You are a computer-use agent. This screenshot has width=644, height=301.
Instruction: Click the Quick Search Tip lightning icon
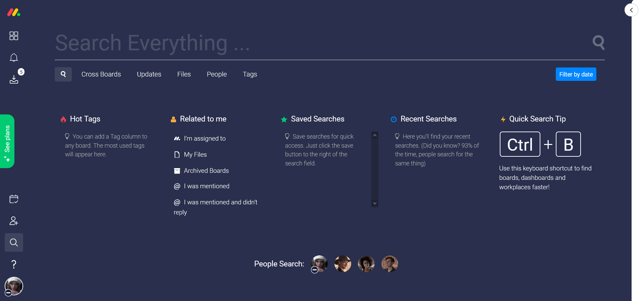[x=503, y=119]
